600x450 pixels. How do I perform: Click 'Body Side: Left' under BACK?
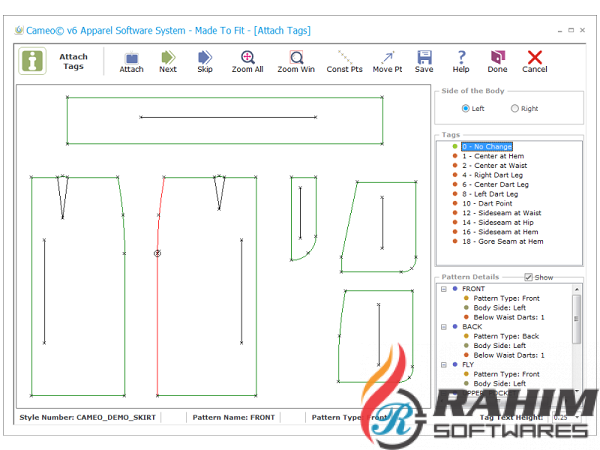click(500, 346)
